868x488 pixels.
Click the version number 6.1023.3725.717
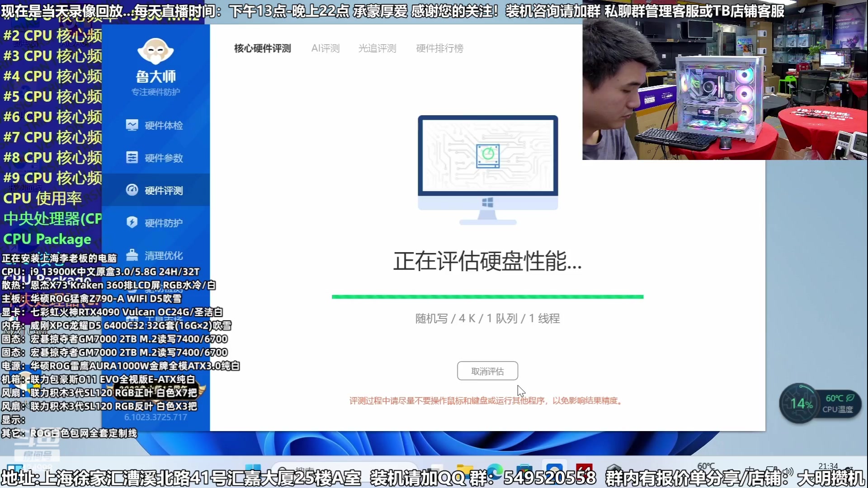[156, 417]
